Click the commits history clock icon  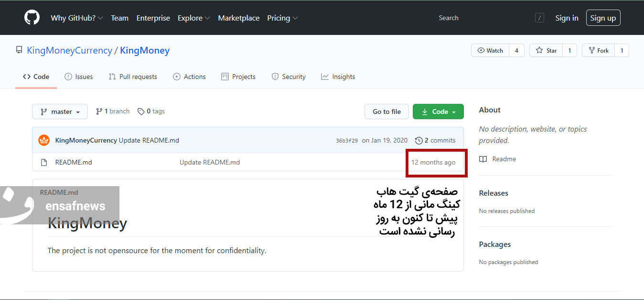coord(419,140)
